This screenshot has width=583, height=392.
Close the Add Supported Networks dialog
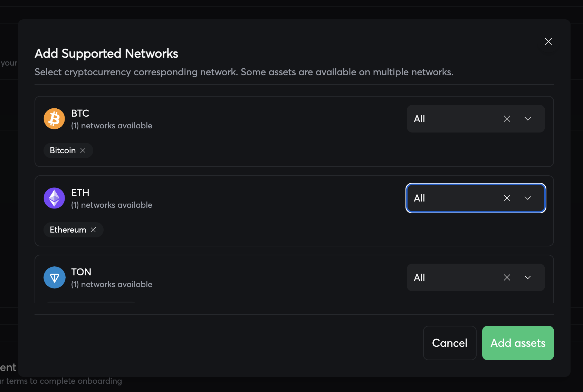[548, 41]
